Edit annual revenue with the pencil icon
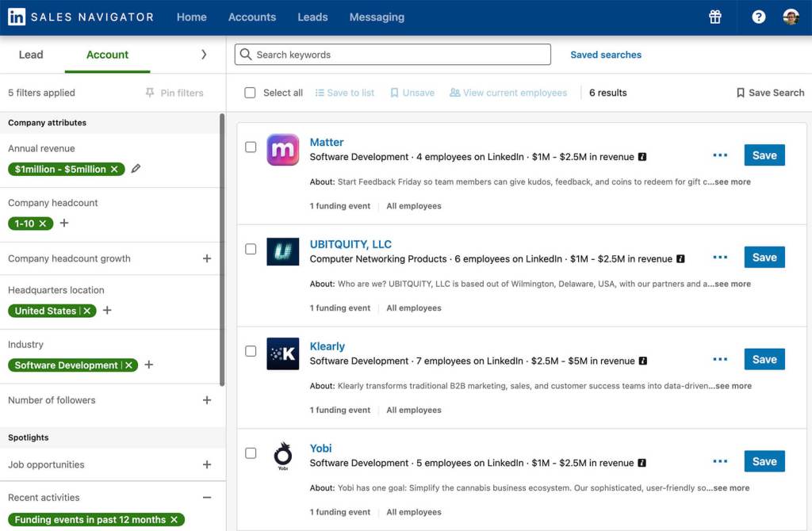Viewport: 812px width, 531px height. (136, 169)
